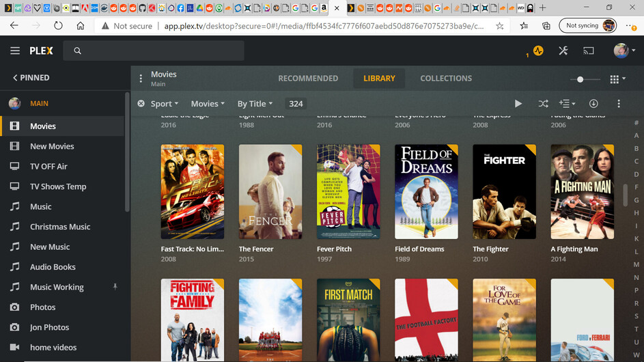Open the Field of Dreams poster
Image resolution: width=644 pixels, height=362 pixels.
pyautogui.click(x=426, y=191)
